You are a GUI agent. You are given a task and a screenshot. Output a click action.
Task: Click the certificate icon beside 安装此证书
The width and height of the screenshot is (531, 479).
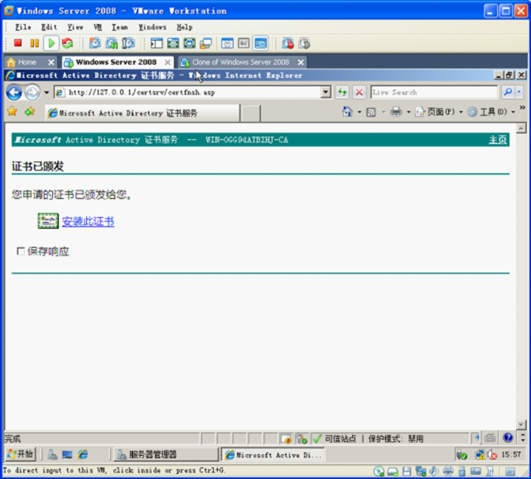click(48, 221)
